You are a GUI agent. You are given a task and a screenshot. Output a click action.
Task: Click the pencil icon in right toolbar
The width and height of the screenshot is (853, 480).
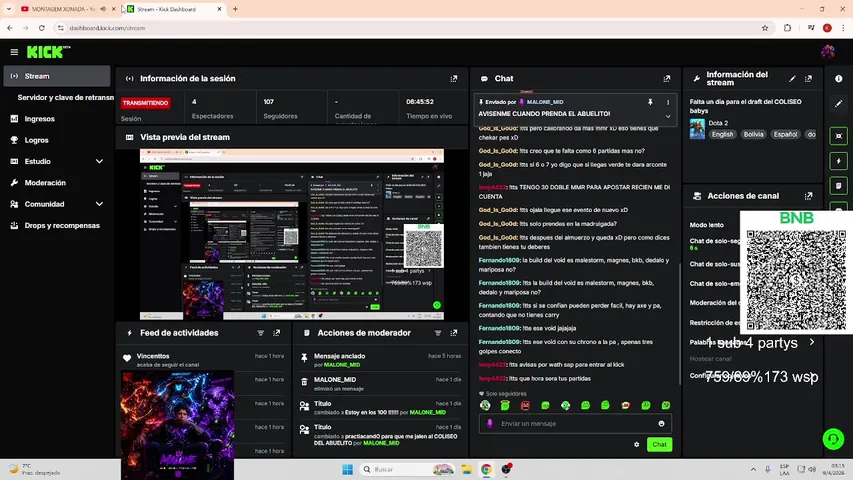pyautogui.click(x=838, y=104)
